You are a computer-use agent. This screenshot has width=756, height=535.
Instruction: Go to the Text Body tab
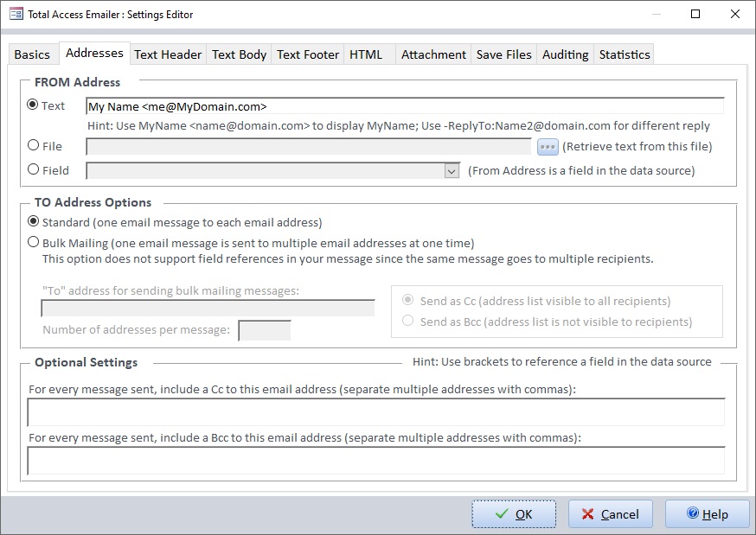coord(239,54)
